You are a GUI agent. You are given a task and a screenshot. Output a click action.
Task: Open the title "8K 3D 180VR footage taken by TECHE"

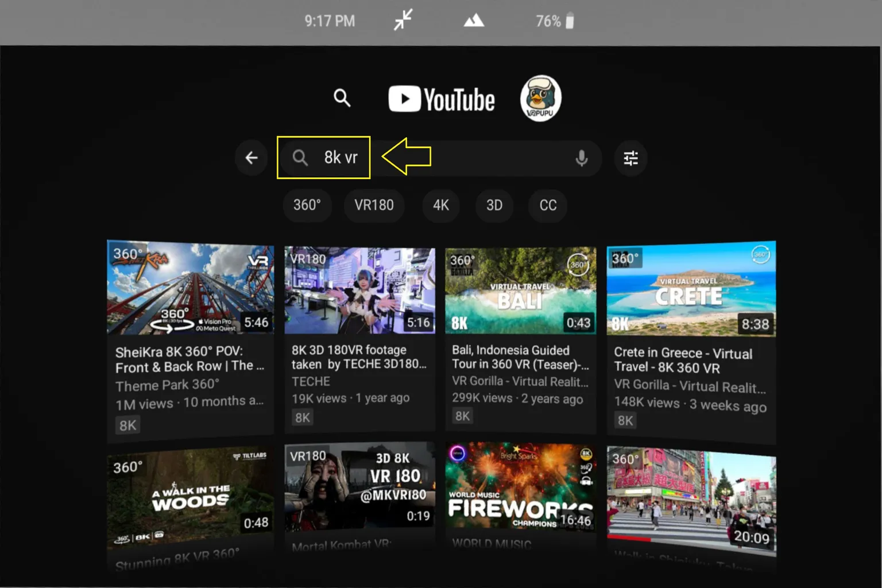tap(359, 357)
